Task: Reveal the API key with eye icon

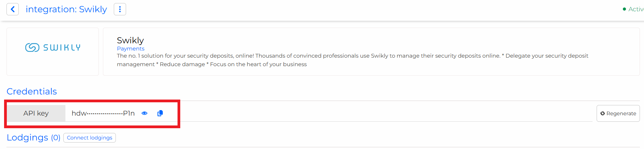Action: (144, 113)
